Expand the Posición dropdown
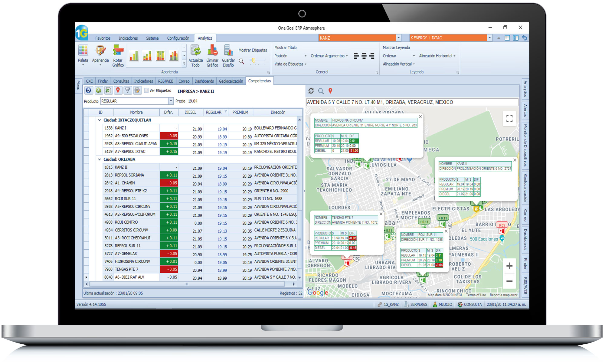This screenshot has height=364, width=605. tap(290, 56)
